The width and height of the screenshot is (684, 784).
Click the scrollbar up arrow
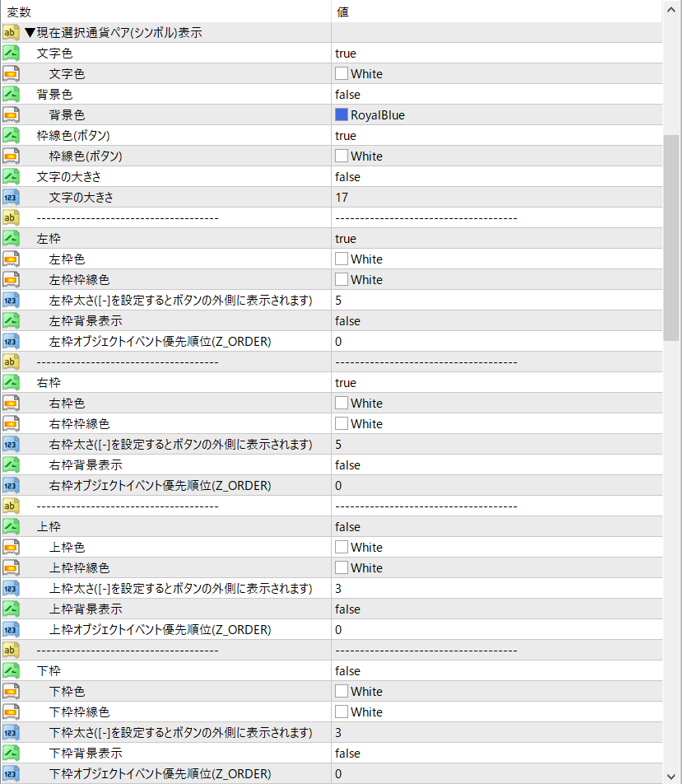click(671, 10)
